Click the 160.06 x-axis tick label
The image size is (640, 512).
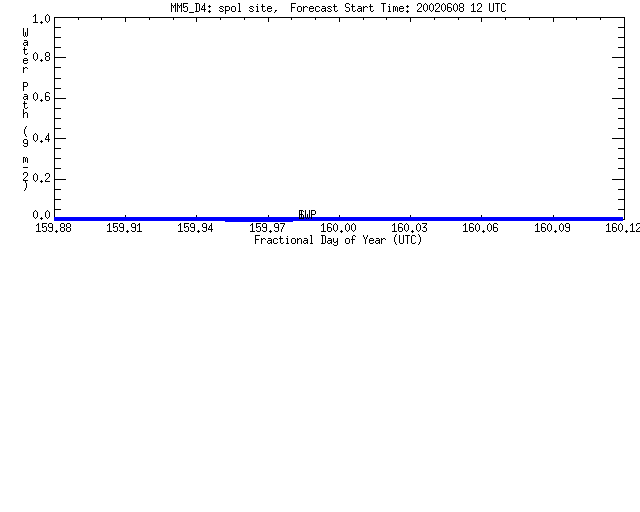coord(480,228)
